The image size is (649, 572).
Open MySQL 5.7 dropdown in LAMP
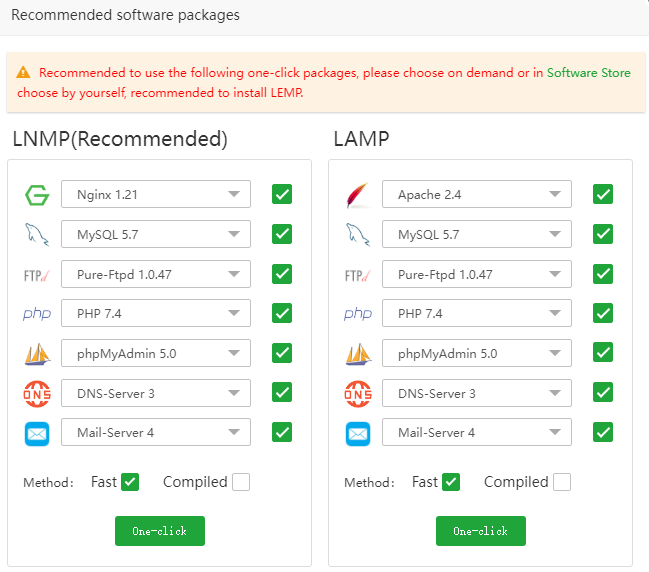477,234
